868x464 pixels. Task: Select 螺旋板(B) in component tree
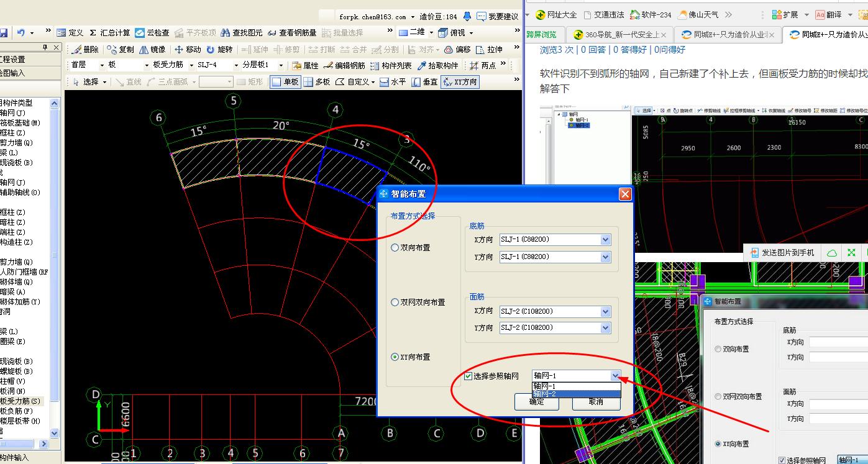(x=17, y=371)
